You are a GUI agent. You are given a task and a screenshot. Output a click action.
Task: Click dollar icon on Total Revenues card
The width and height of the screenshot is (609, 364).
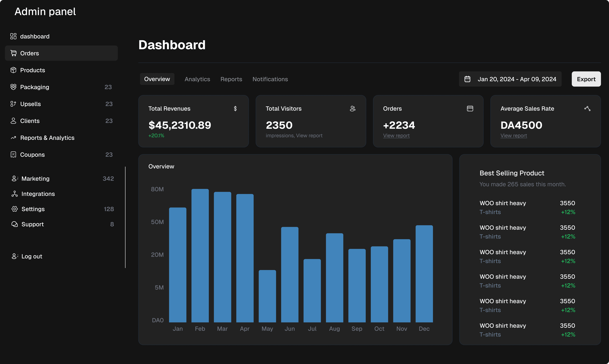tap(235, 109)
